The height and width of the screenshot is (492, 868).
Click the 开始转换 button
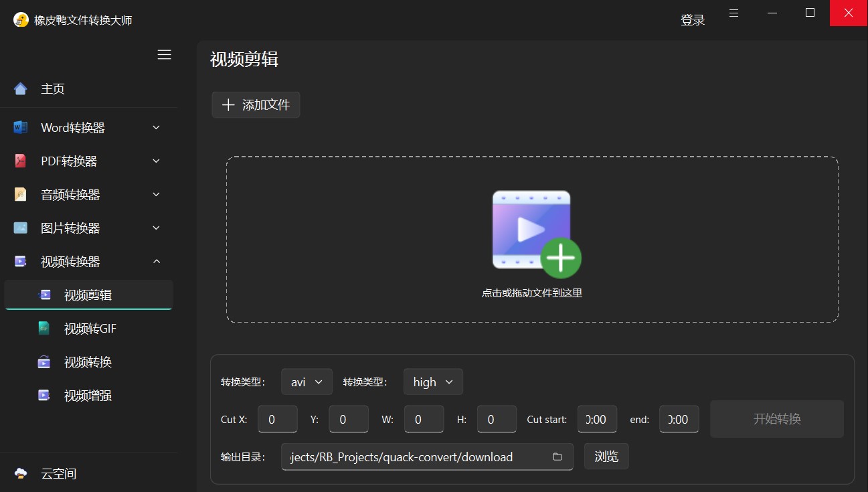(777, 419)
